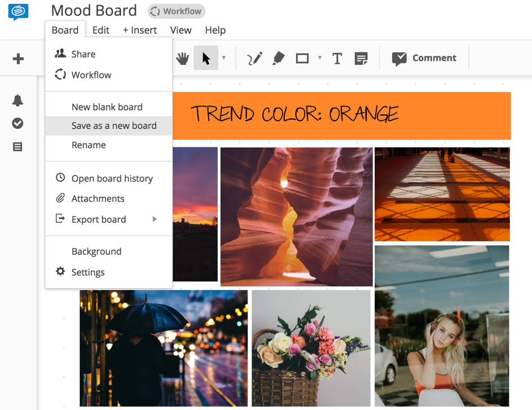Image resolution: width=532 pixels, height=410 pixels.
Task: Click the orange Trend Color banner
Action: pyautogui.click(x=342, y=116)
